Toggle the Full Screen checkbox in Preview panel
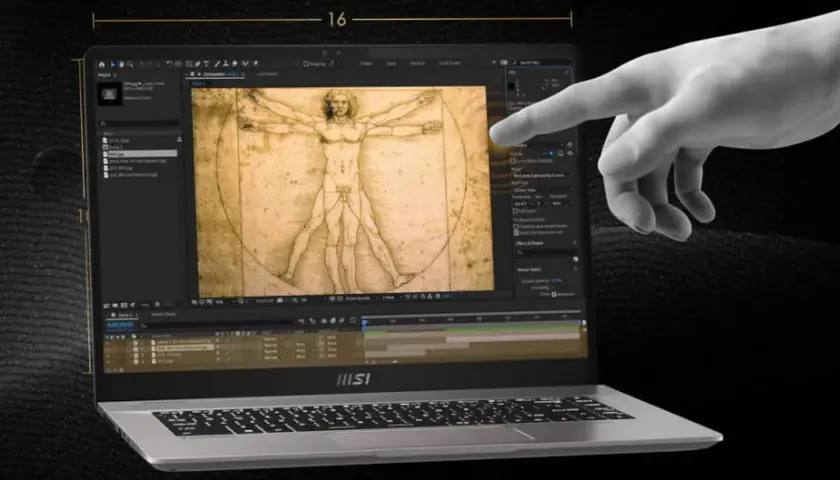Screen dimensions: 840x480 (x=516, y=211)
